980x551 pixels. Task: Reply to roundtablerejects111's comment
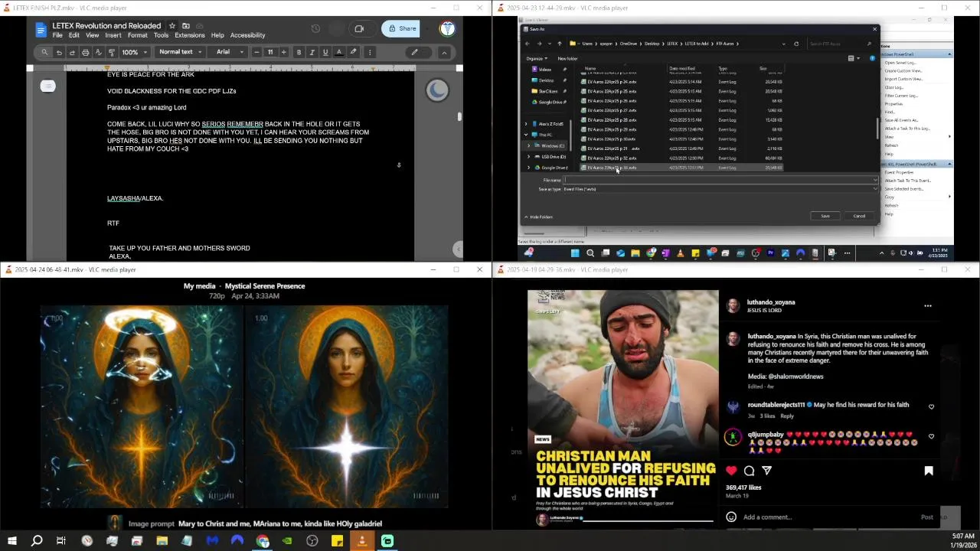(787, 416)
